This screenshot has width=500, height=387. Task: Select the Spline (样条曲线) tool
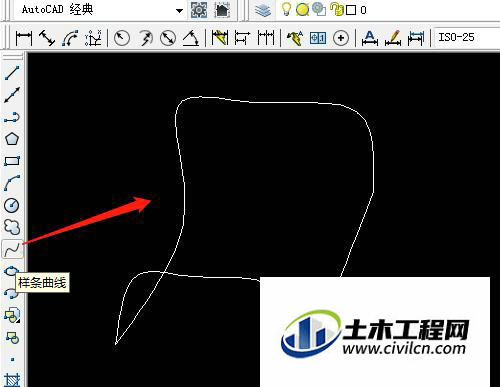[12, 249]
